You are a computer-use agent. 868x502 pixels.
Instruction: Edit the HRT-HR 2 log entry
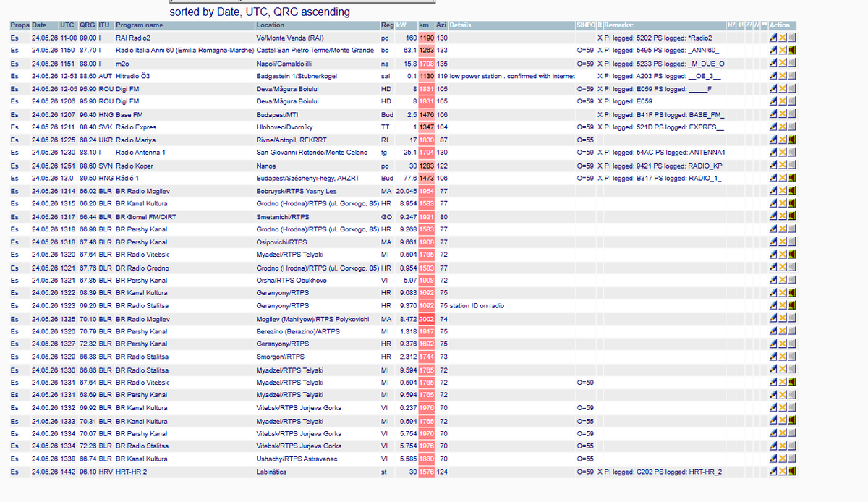click(773, 472)
